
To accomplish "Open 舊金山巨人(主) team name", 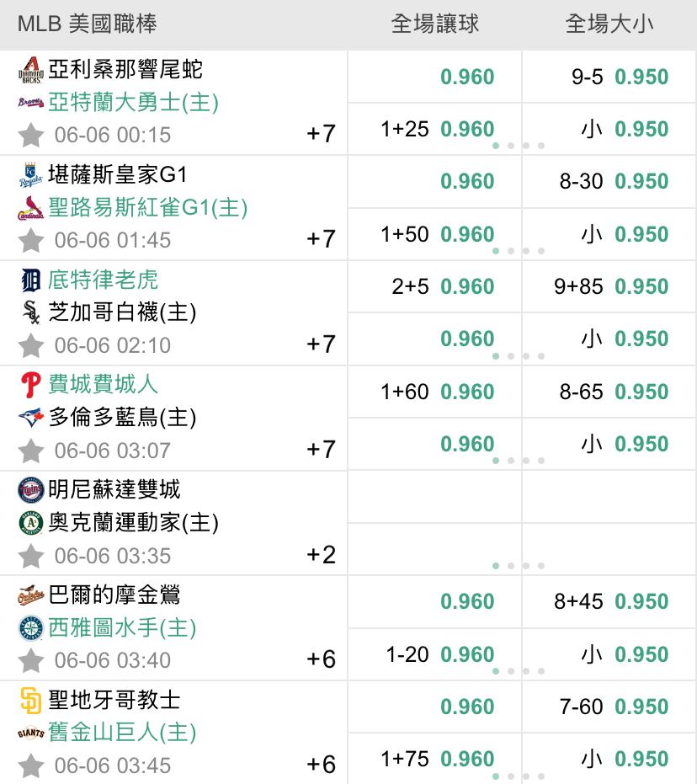I will point(122,733).
